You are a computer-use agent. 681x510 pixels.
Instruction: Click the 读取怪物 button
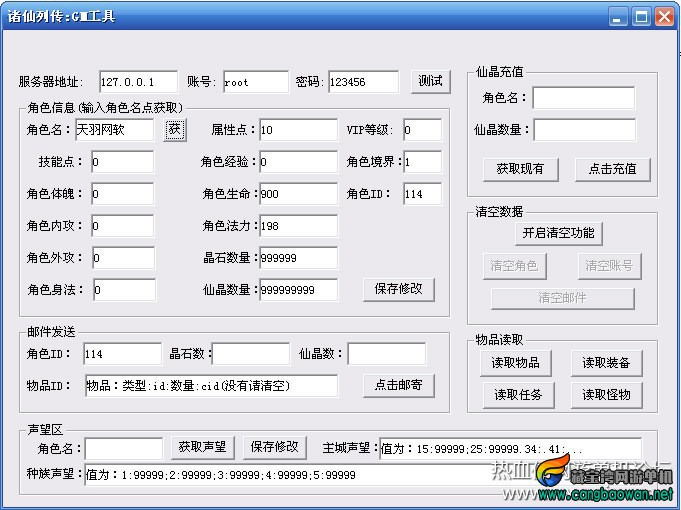click(x=606, y=395)
